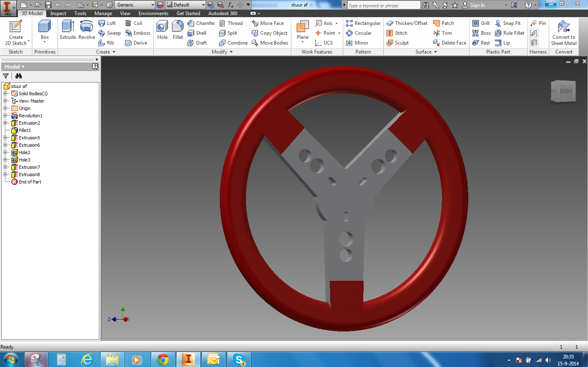Open the Autodesk 360 tab

223,13
